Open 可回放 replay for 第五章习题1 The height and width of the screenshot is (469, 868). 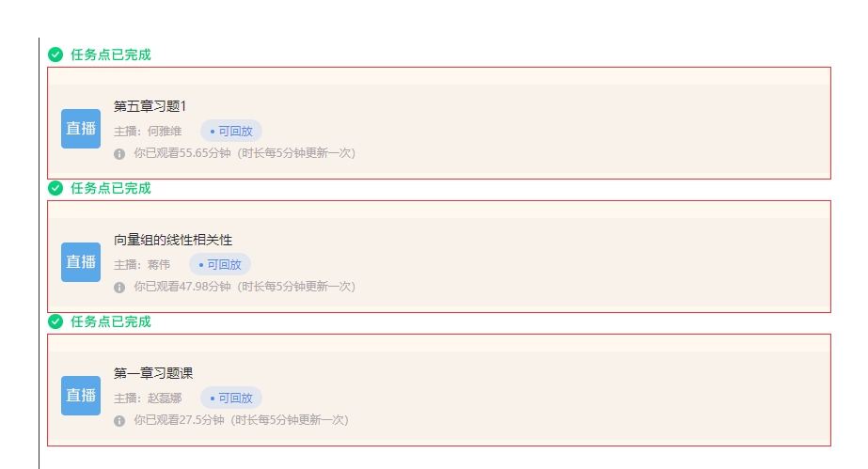click(x=231, y=131)
